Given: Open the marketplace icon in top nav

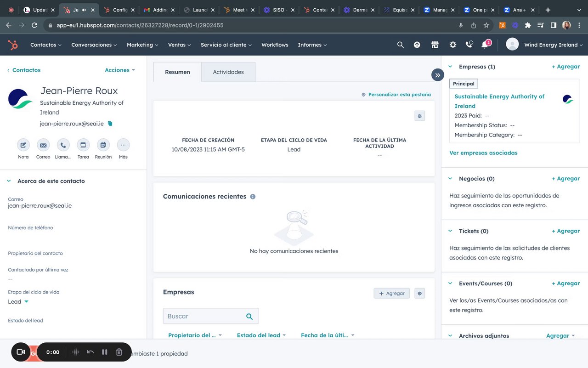Looking at the screenshot, I should click(435, 45).
